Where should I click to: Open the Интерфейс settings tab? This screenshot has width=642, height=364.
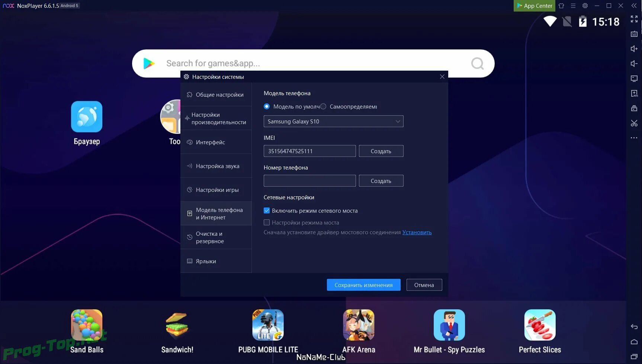pyautogui.click(x=216, y=142)
